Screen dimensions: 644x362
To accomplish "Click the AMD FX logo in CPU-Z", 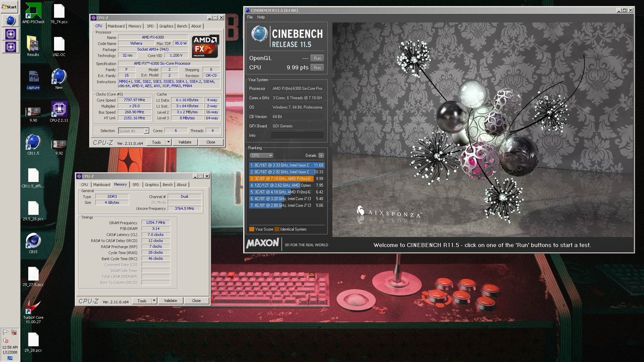I will coord(206,46).
